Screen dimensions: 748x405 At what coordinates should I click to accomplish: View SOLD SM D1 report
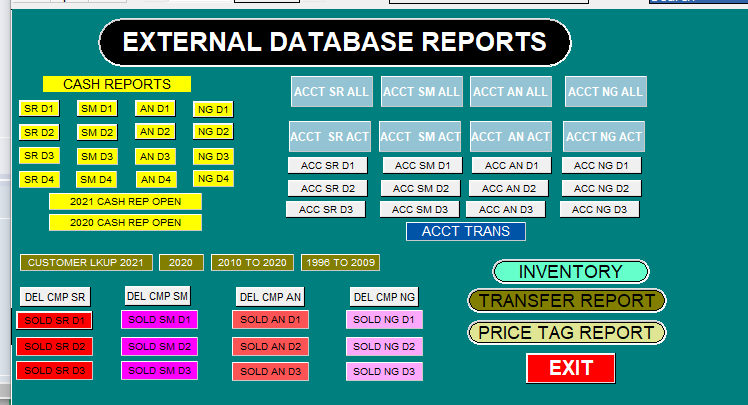[x=159, y=320]
